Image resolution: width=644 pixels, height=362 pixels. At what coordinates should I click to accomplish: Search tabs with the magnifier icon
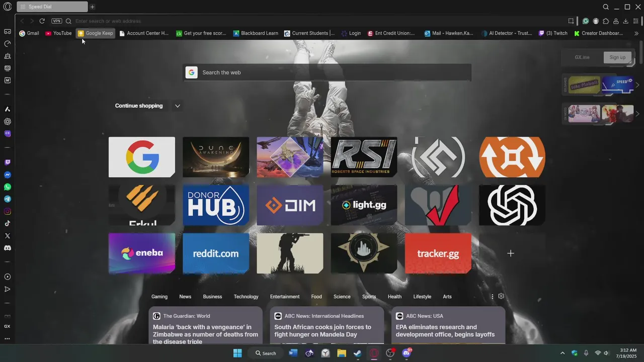point(606,7)
